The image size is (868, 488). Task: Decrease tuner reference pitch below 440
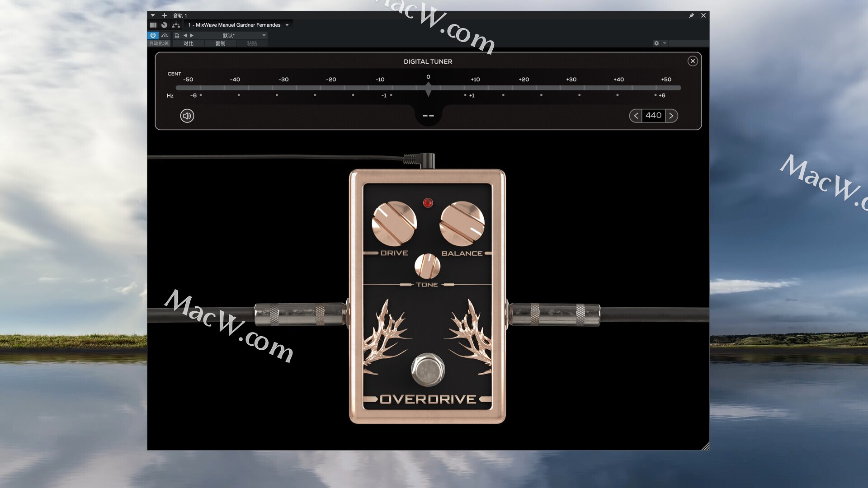(636, 116)
